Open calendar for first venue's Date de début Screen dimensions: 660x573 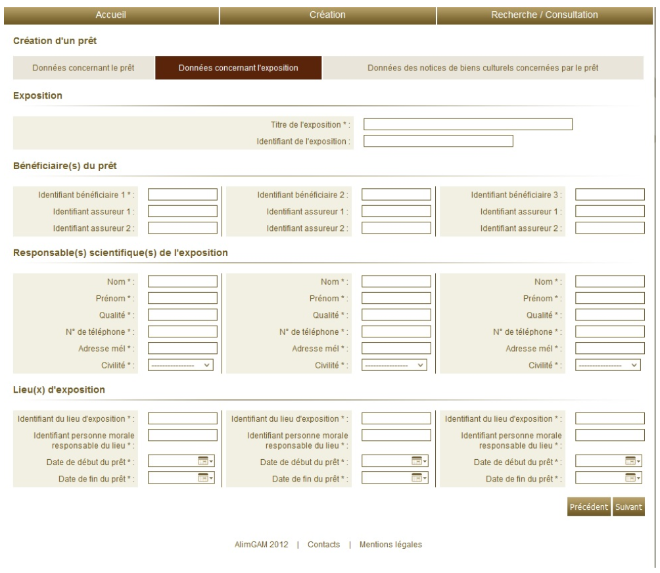tap(205, 460)
